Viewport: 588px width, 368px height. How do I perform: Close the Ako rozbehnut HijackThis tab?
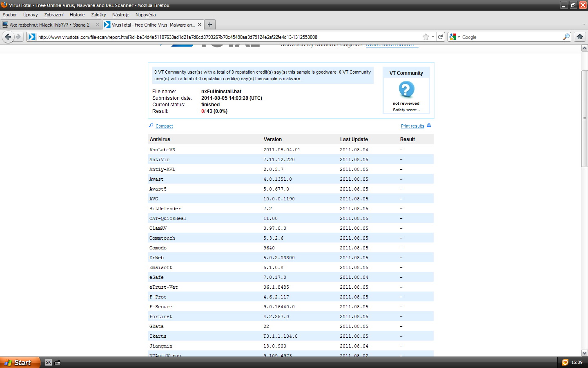click(x=98, y=25)
